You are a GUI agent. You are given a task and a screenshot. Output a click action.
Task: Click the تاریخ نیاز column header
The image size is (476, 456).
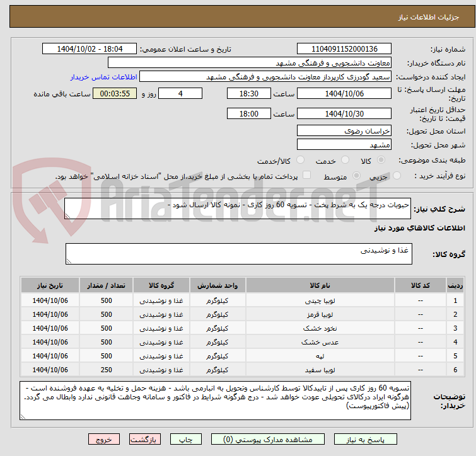[50, 285]
